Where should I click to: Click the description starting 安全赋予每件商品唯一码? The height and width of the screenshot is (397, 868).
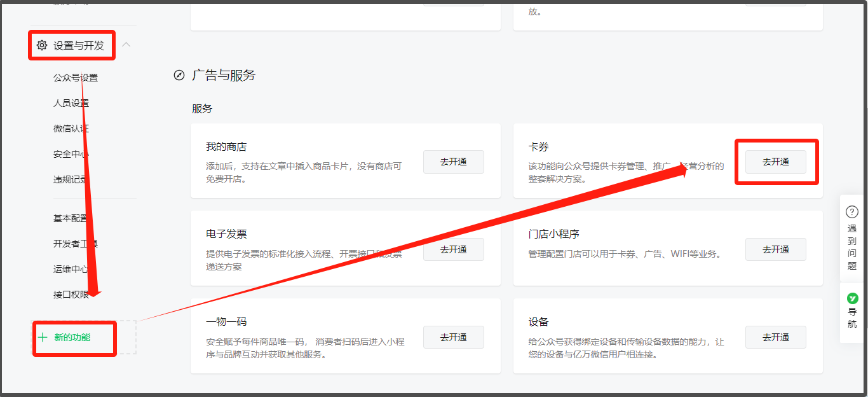tap(305, 348)
